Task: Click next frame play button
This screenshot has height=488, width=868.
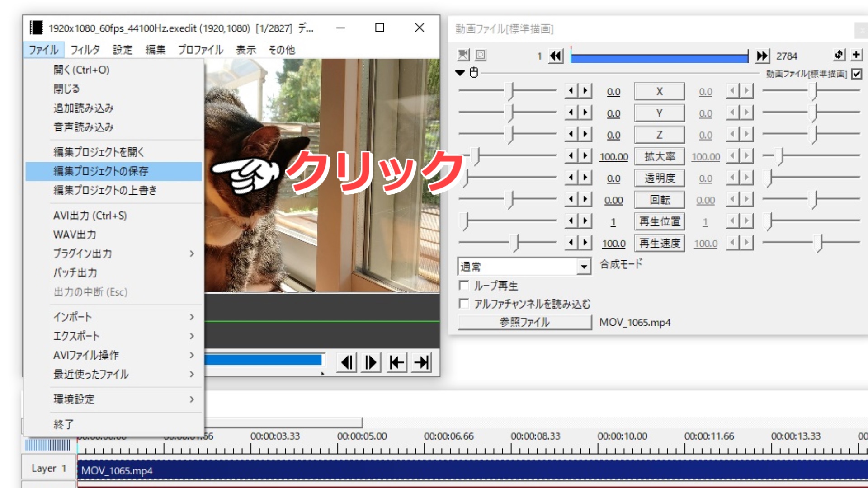Action: [x=372, y=362]
